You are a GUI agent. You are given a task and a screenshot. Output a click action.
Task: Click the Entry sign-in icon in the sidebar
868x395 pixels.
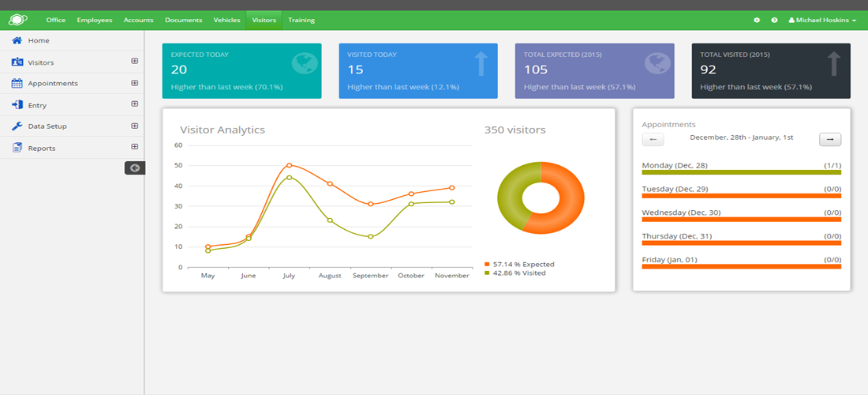click(17, 105)
